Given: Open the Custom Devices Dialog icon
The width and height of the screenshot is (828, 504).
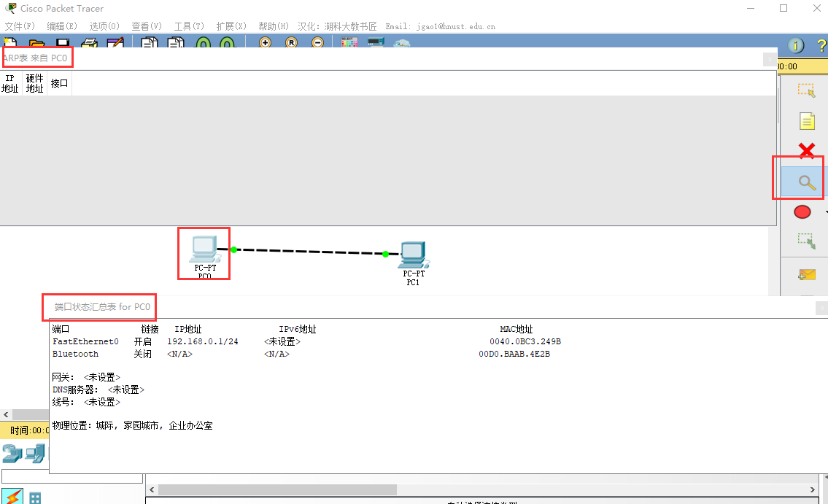Looking at the screenshot, I should pos(376,42).
